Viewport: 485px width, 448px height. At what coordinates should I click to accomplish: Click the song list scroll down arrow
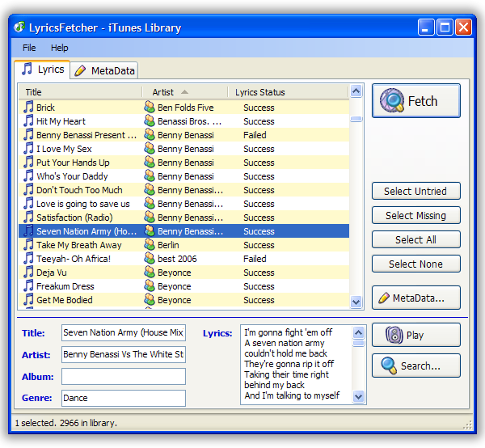pos(356,302)
